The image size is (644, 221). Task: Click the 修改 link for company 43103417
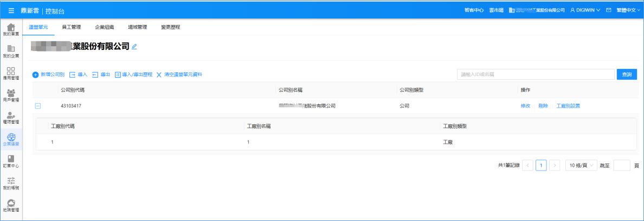coord(525,106)
